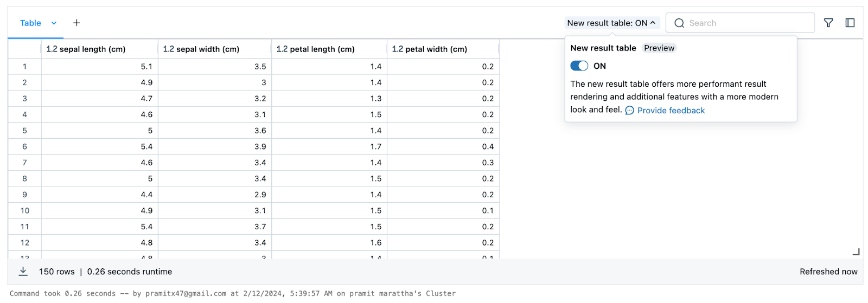
Task: Click the petal width (cm) column header
Action: (x=443, y=49)
